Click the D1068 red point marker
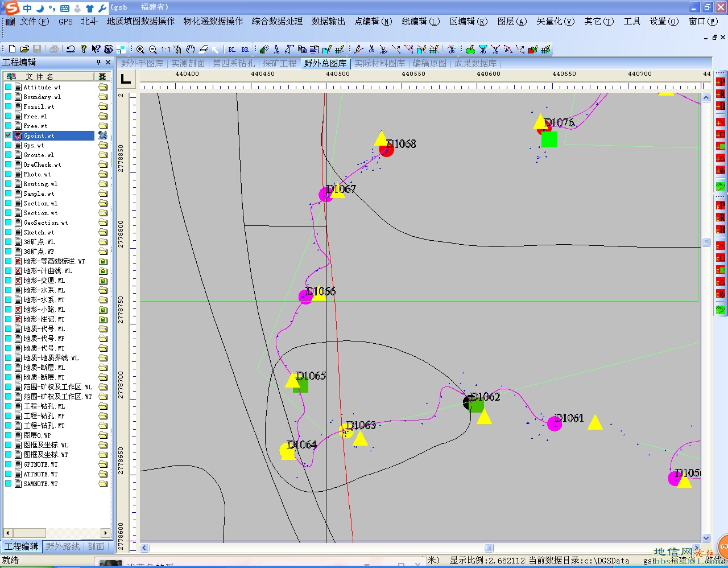 tap(387, 149)
